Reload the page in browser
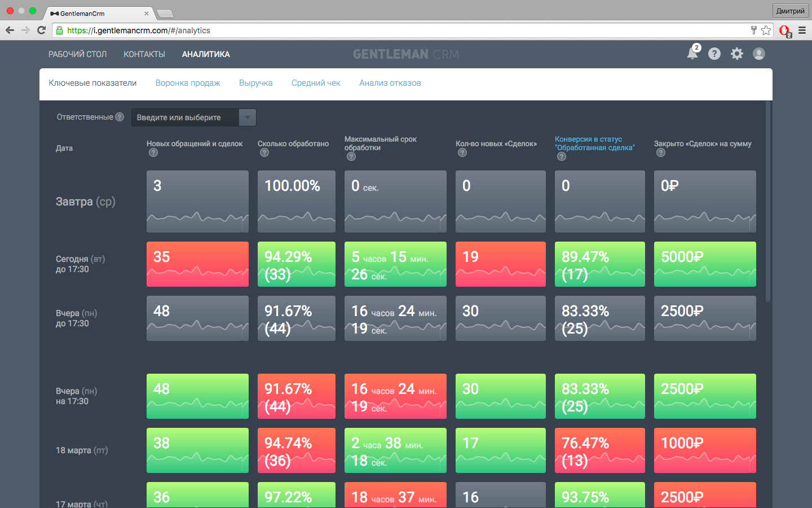Screen dimensions: 812x508 (41, 30)
